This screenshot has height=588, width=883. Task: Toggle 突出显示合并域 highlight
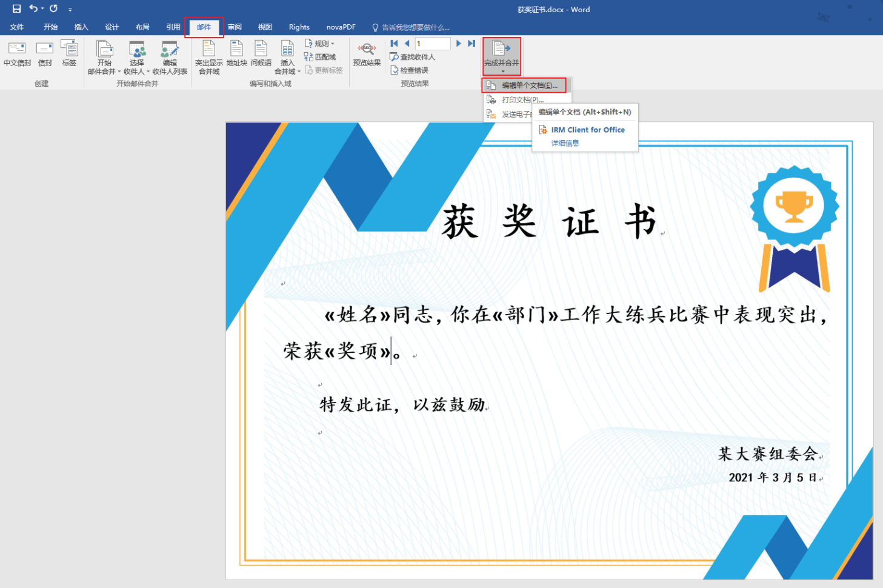(209, 58)
